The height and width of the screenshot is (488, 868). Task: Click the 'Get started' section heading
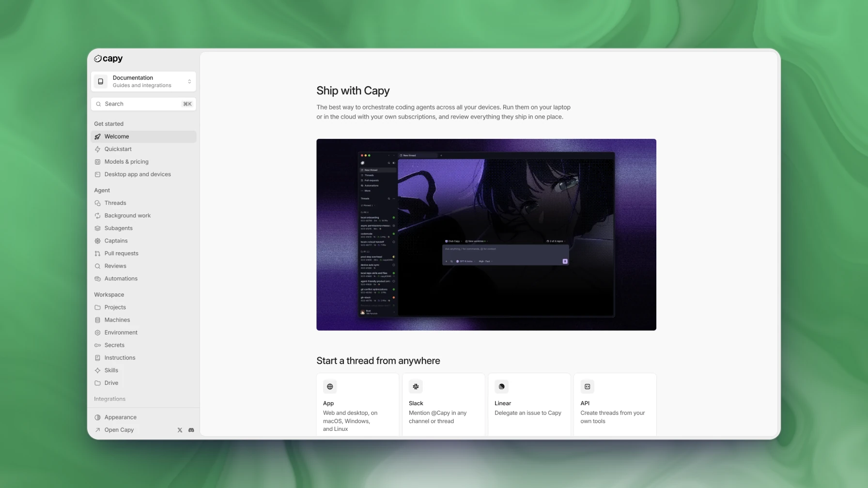(x=108, y=124)
